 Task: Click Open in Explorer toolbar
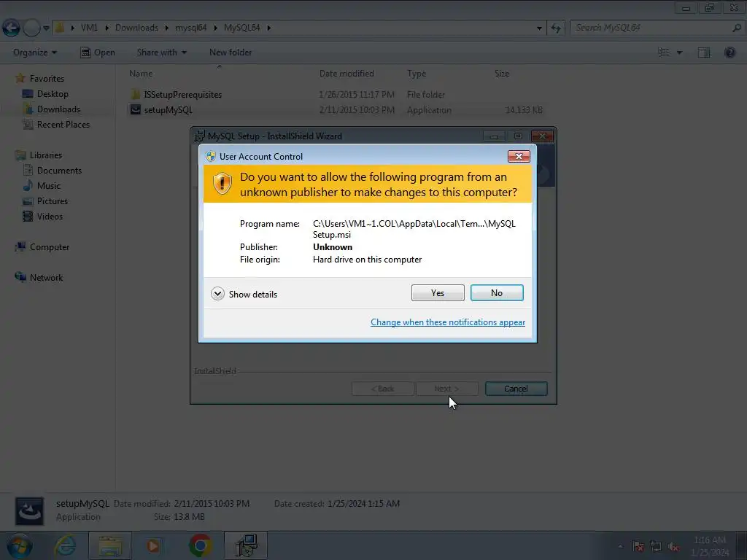point(98,52)
